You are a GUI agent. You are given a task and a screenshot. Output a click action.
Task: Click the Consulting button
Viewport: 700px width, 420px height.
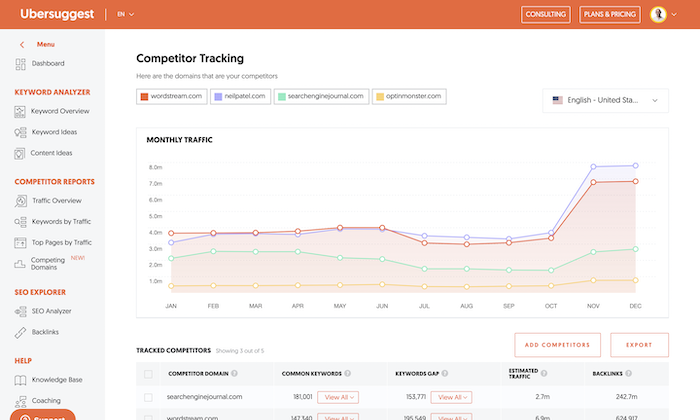tap(546, 15)
